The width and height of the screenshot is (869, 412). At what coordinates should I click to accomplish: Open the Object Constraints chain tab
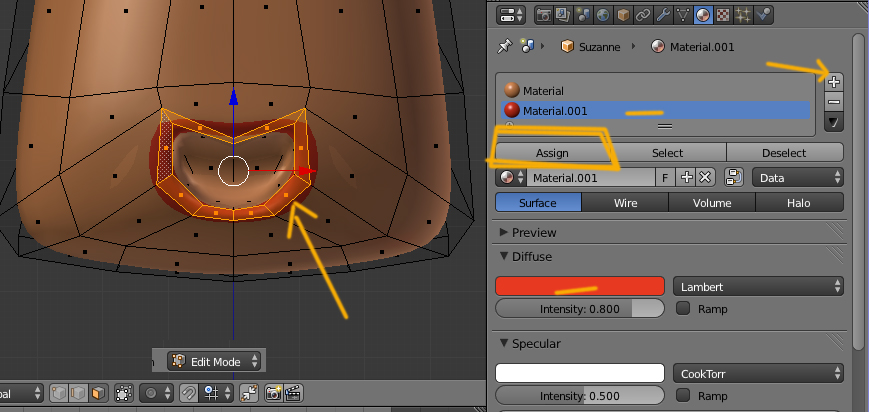click(x=643, y=14)
